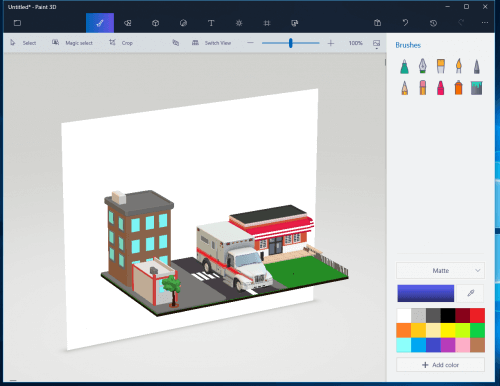Open the Menu folder icon
The width and height of the screenshot is (500, 386).
(x=17, y=23)
